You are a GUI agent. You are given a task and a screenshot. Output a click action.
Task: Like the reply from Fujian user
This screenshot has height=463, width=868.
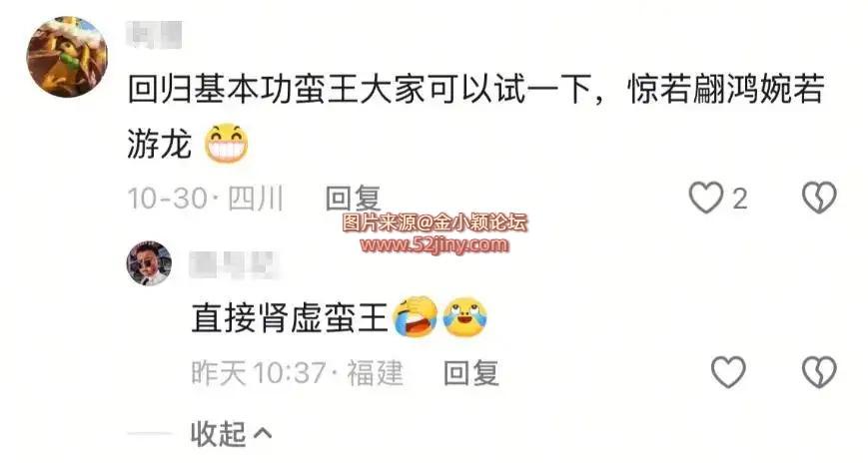728,372
